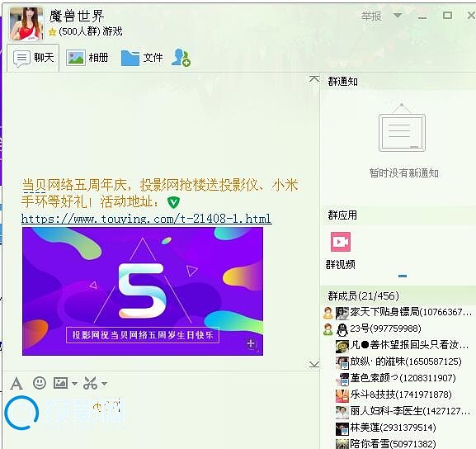This screenshot has width=476, height=449.
Task: Expand the dropdown arrow beside 举报
Action: coord(398,15)
